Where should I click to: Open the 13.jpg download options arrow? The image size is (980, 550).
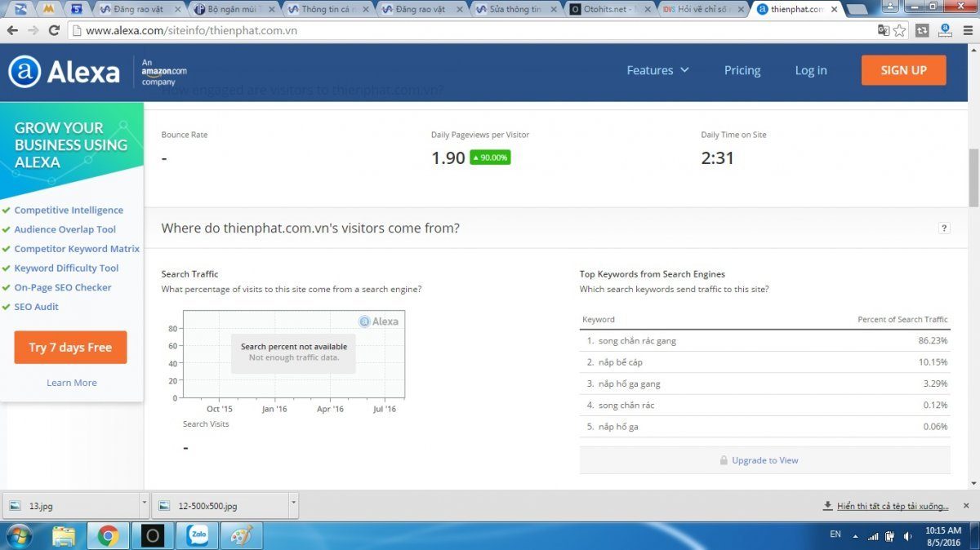(144, 506)
